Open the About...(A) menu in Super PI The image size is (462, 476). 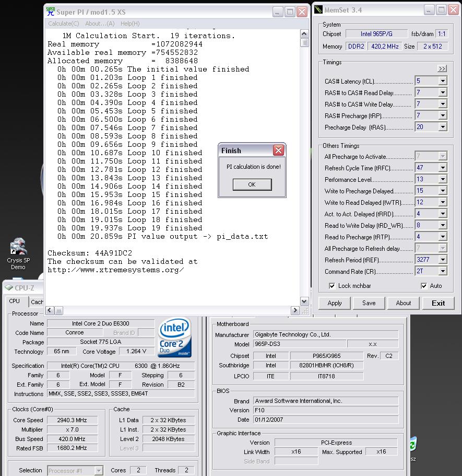[100, 24]
